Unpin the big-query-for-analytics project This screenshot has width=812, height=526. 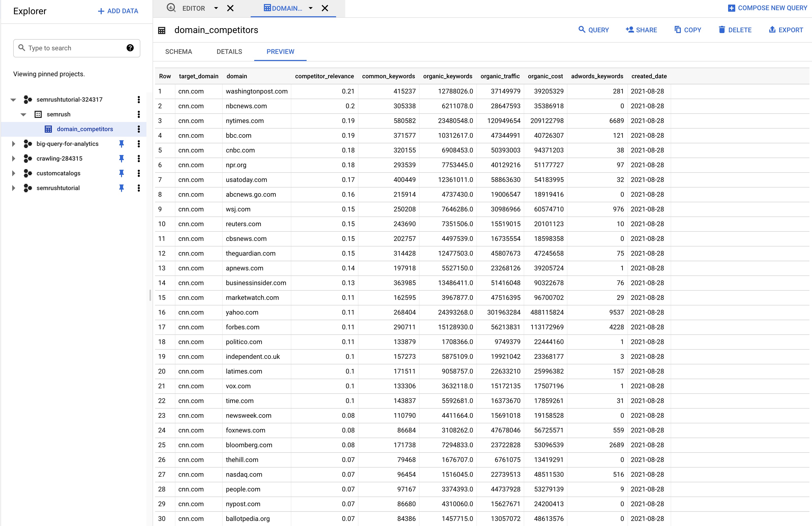click(x=122, y=144)
